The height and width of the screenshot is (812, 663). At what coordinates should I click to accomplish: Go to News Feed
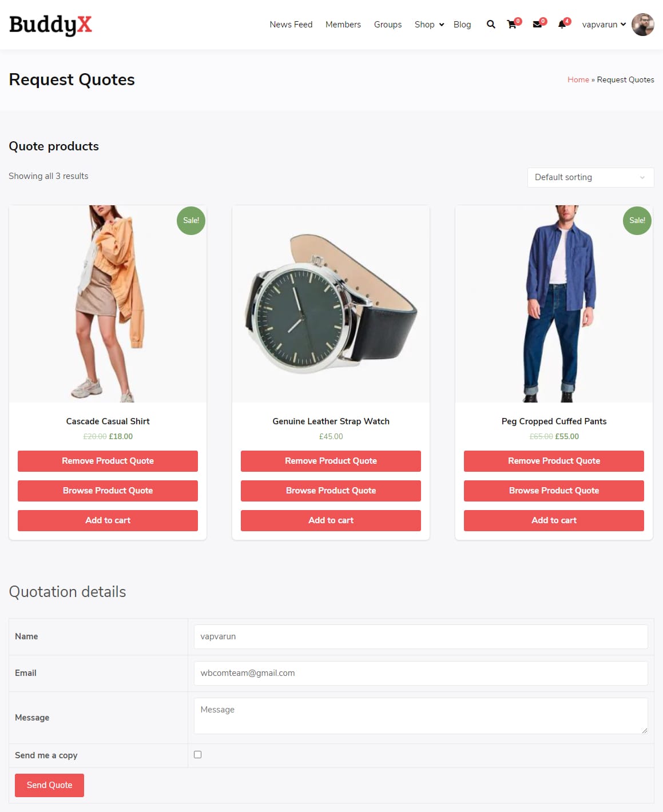click(291, 25)
